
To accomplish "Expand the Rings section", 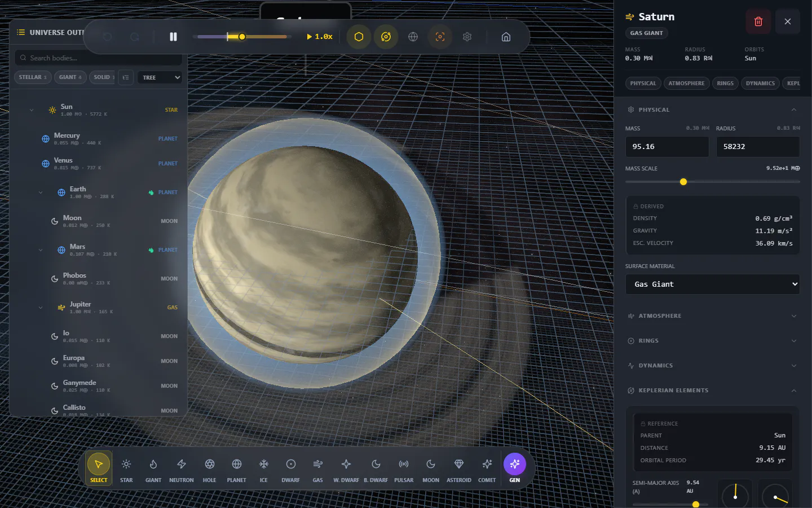I will tap(713, 341).
